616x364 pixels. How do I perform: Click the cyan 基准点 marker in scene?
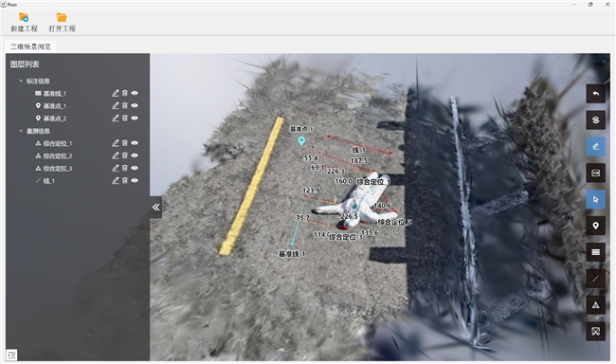pyautogui.click(x=301, y=140)
